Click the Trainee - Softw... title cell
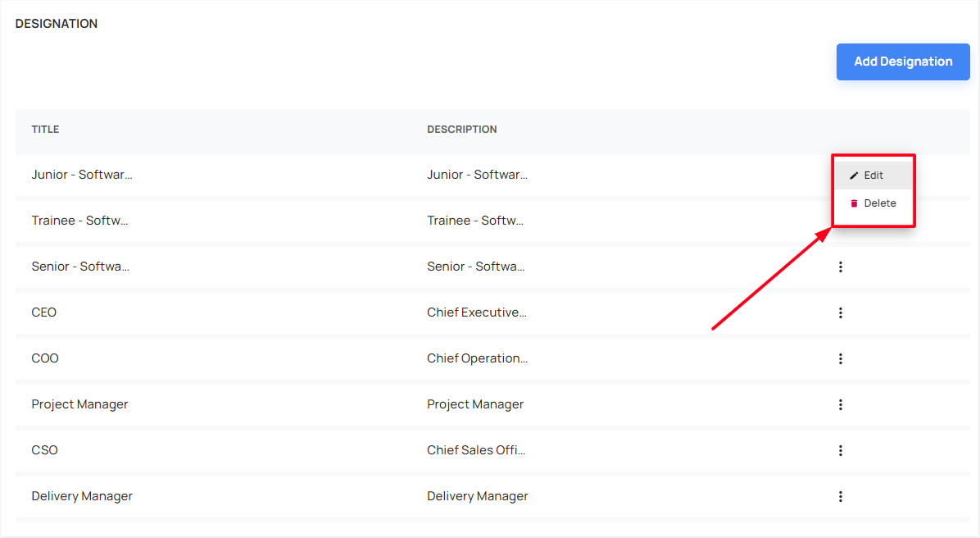 79,221
